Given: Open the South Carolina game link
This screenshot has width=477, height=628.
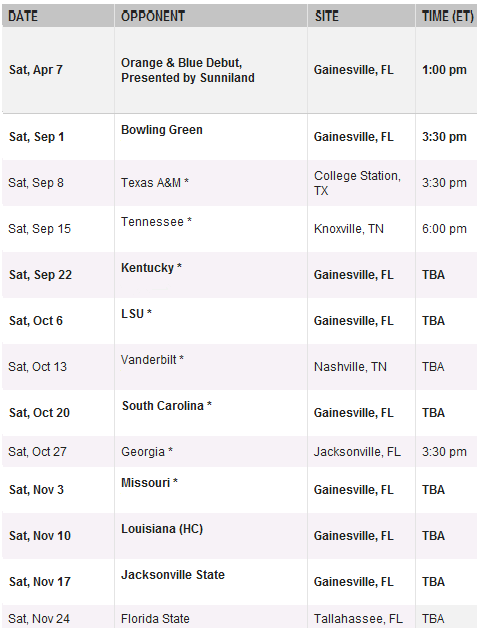Looking at the screenshot, I should (x=167, y=406).
